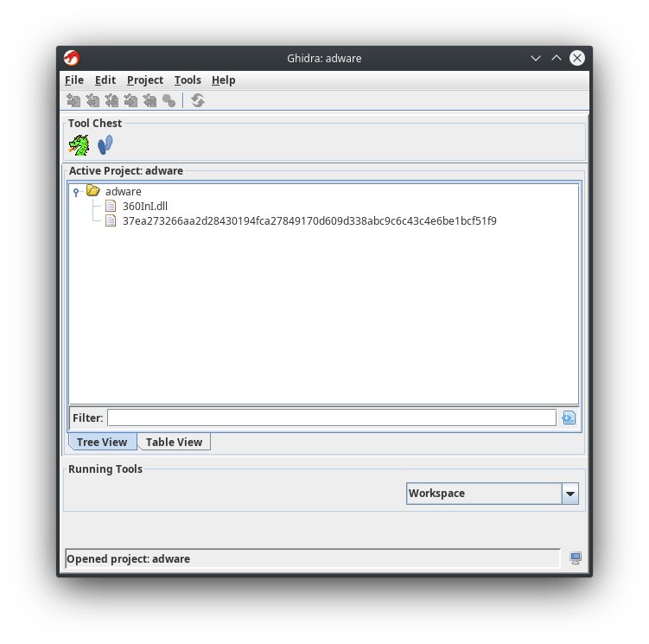Click the Update Checked Out File icon

pyautogui.click(x=111, y=101)
